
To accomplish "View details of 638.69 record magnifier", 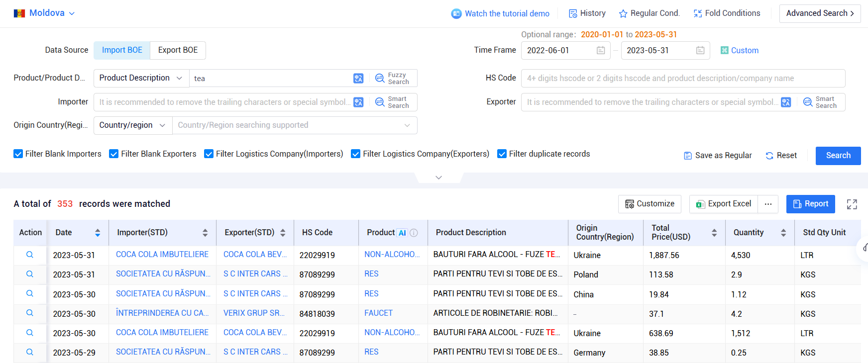I will [30, 333].
